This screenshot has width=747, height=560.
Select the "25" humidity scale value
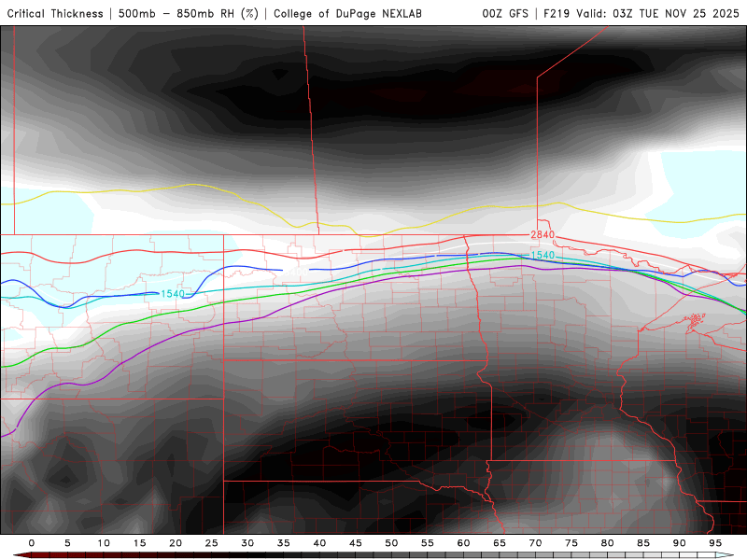click(212, 543)
